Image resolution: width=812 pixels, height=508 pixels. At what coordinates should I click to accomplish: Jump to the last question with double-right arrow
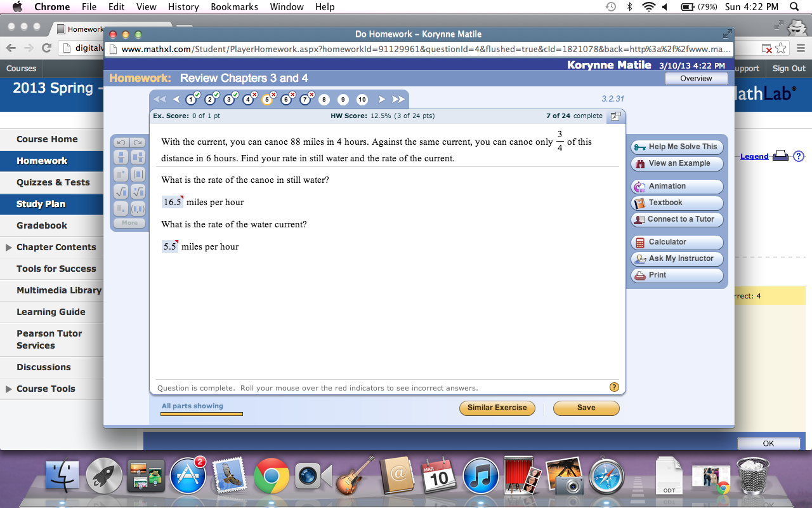[398, 99]
